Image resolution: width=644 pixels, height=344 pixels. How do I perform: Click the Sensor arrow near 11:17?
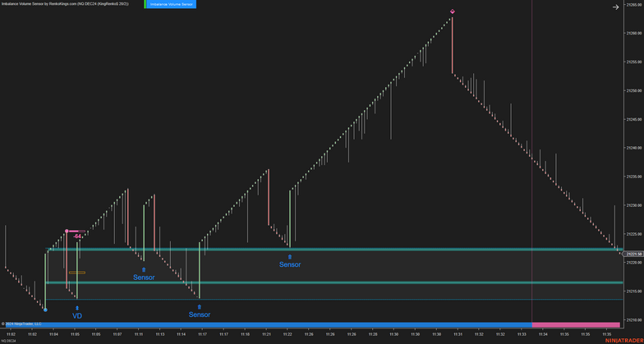199,307
